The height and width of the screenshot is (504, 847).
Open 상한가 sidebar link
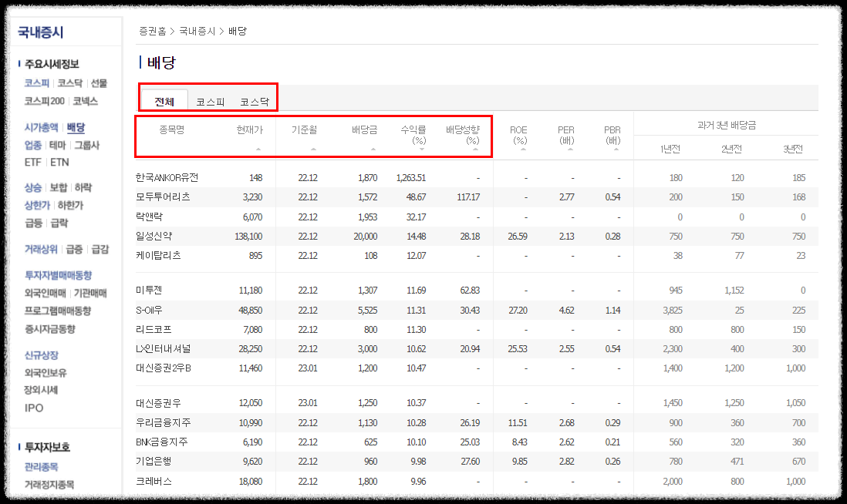[37, 205]
